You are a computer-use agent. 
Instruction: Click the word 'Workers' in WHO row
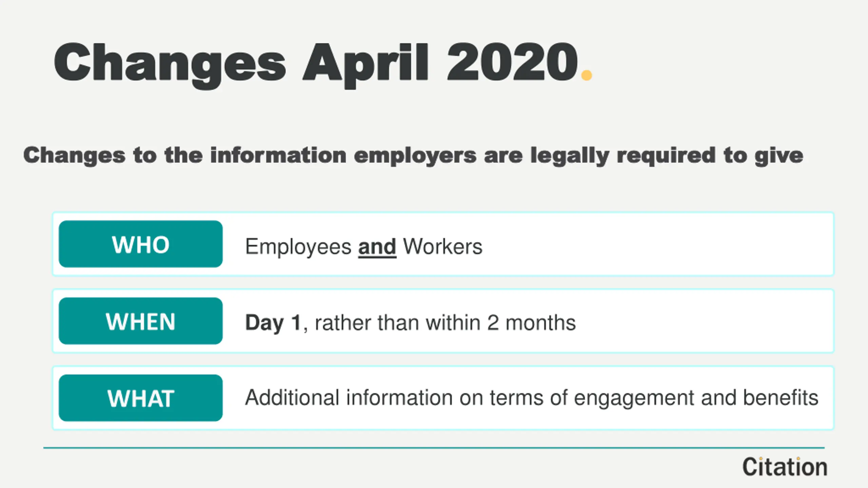coord(442,247)
